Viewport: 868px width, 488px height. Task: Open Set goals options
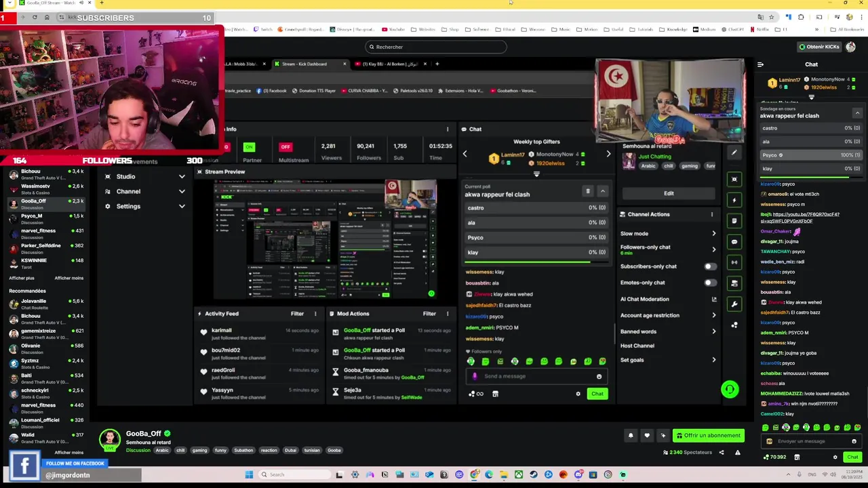[x=668, y=360]
